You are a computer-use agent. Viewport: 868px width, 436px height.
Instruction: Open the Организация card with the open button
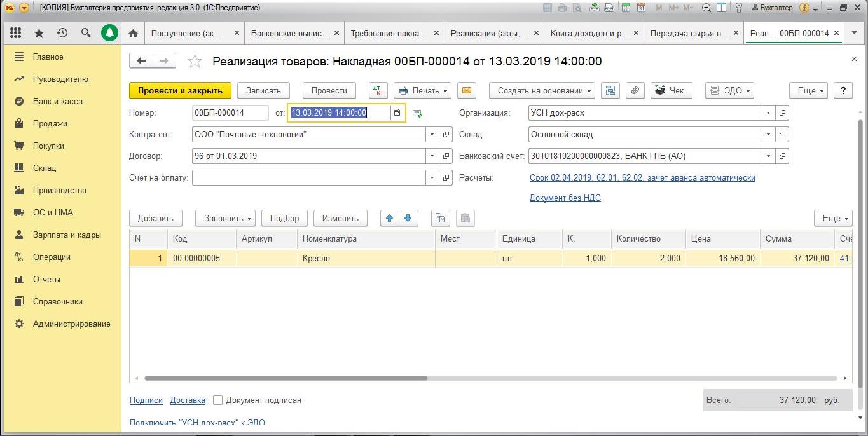[783, 113]
